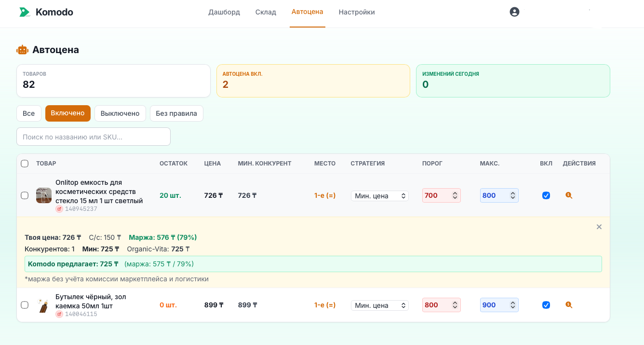The width and height of the screenshot is (644, 345).
Task: Click max stepper arrows on 800 max field
Action: click(x=512, y=195)
